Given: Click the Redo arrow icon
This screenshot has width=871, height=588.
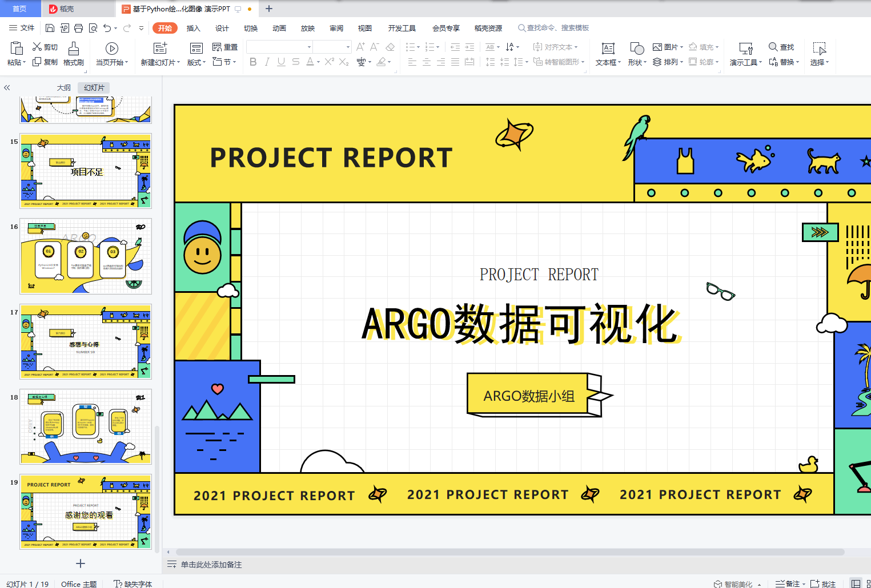Looking at the screenshot, I should [127, 28].
